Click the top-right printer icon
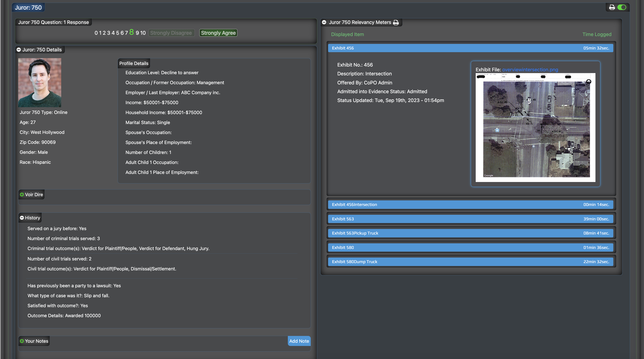The height and width of the screenshot is (359, 644). point(612,7)
